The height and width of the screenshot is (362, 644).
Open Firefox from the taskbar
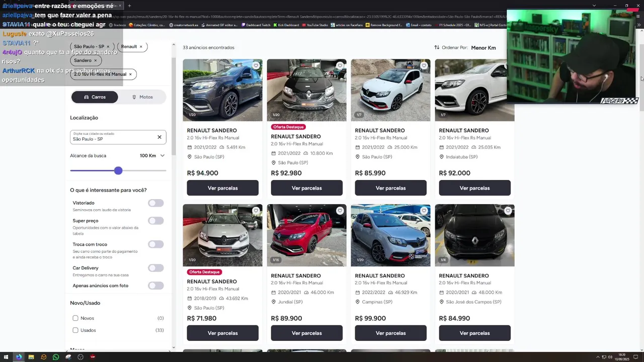(19, 357)
